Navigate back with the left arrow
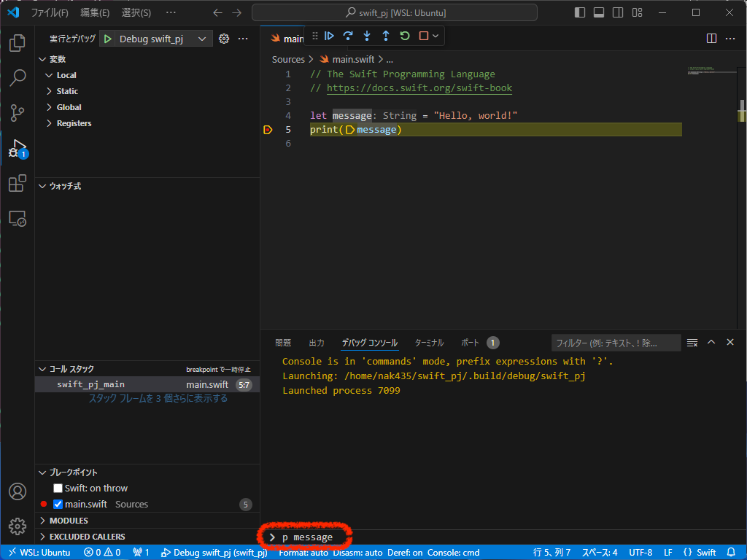The image size is (747, 560). (x=217, y=13)
